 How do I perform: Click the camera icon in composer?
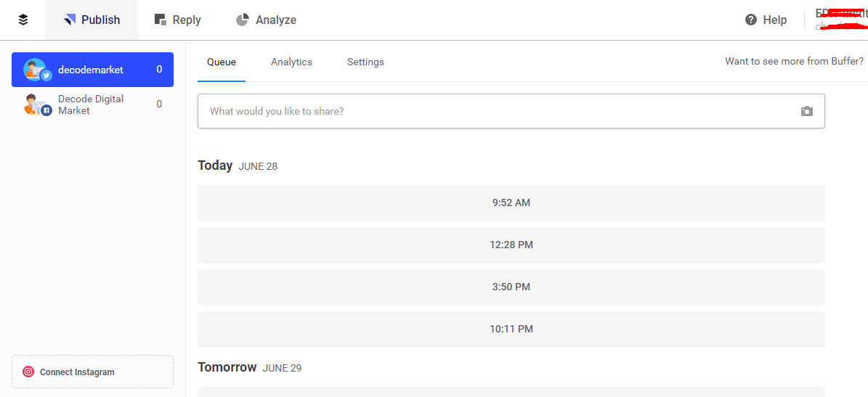tap(806, 111)
